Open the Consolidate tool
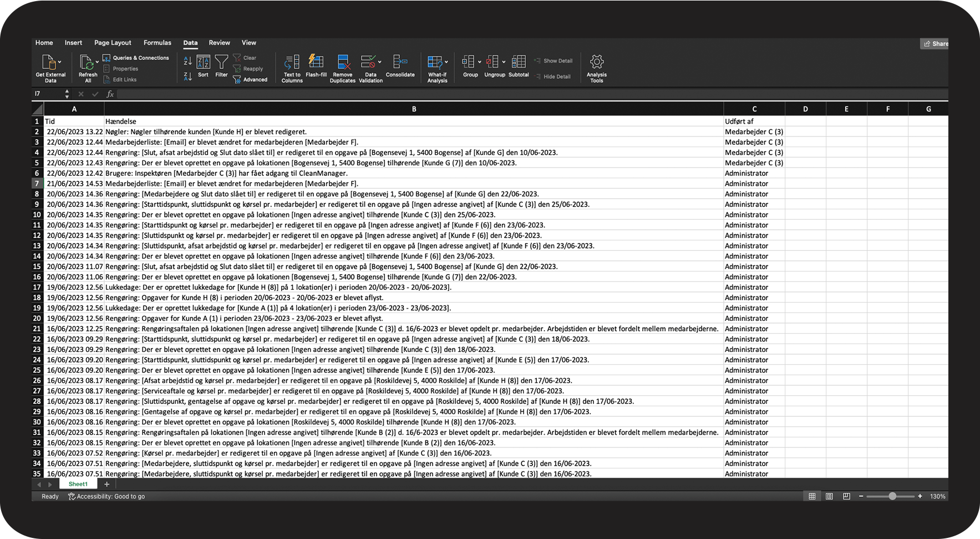 [x=400, y=62]
